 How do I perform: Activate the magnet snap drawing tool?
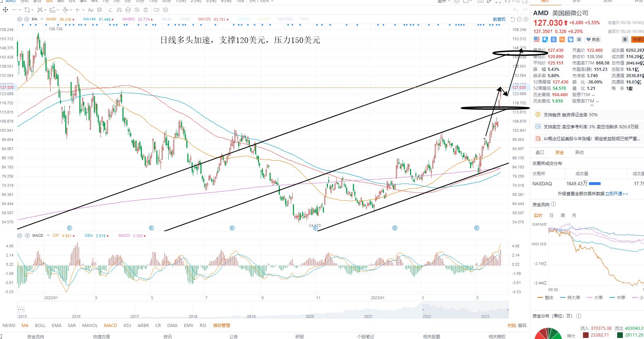pyautogui.click(x=119, y=10)
